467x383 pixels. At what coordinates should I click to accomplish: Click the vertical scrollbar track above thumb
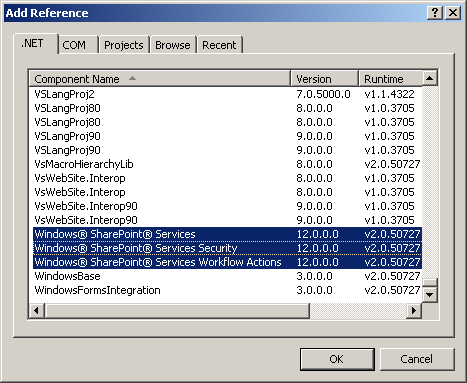pos(430,183)
